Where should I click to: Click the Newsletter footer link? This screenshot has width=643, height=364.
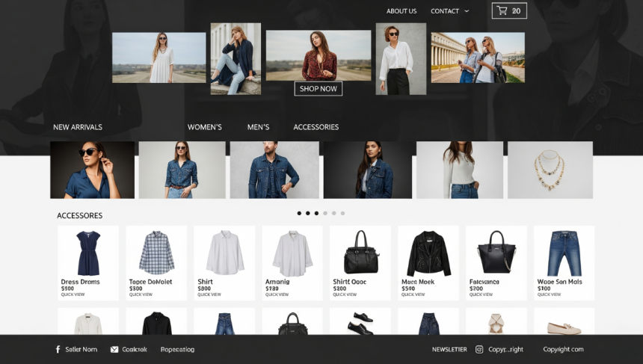(449, 349)
